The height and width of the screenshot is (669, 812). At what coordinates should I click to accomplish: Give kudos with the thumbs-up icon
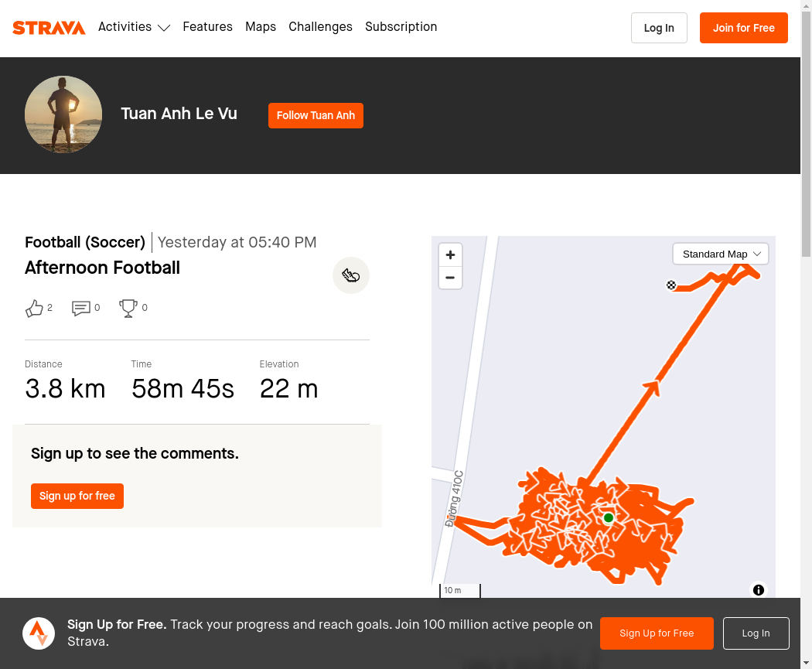(34, 308)
